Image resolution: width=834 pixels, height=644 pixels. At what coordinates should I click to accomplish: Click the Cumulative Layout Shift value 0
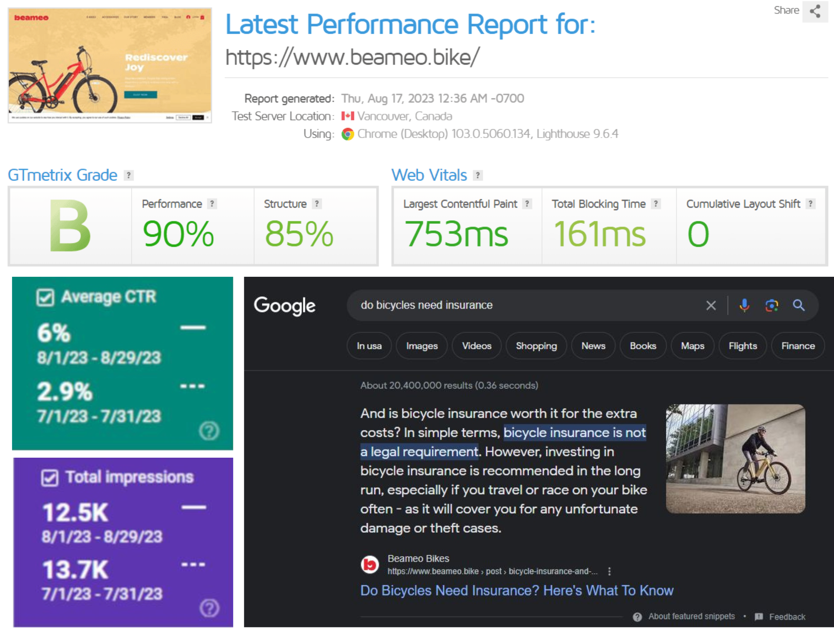698,234
